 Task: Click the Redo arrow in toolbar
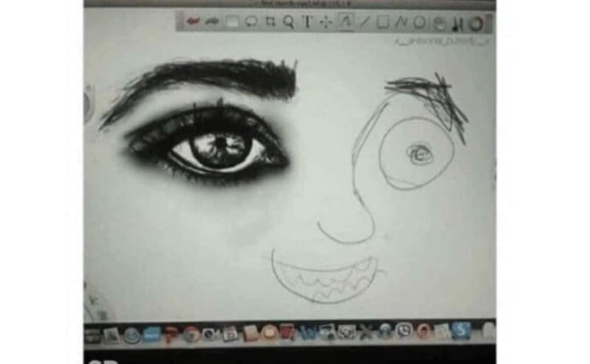pyautogui.click(x=213, y=22)
